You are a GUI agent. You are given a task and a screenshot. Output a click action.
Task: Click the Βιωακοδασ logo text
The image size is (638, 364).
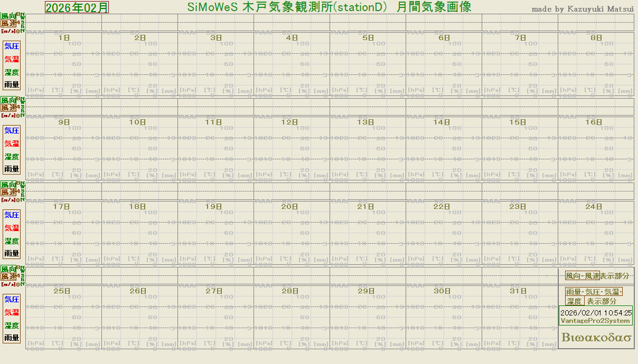pyautogui.click(x=596, y=338)
